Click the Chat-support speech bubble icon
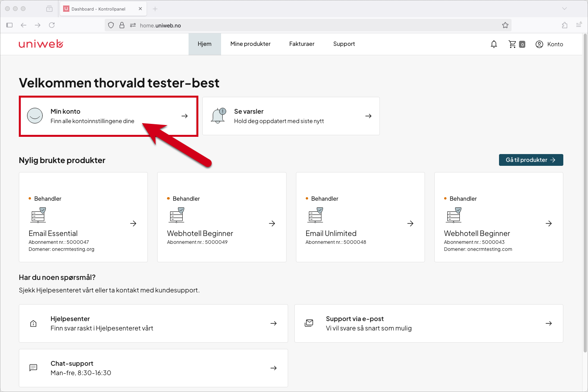This screenshot has width=588, height=392. click(33, 368)
